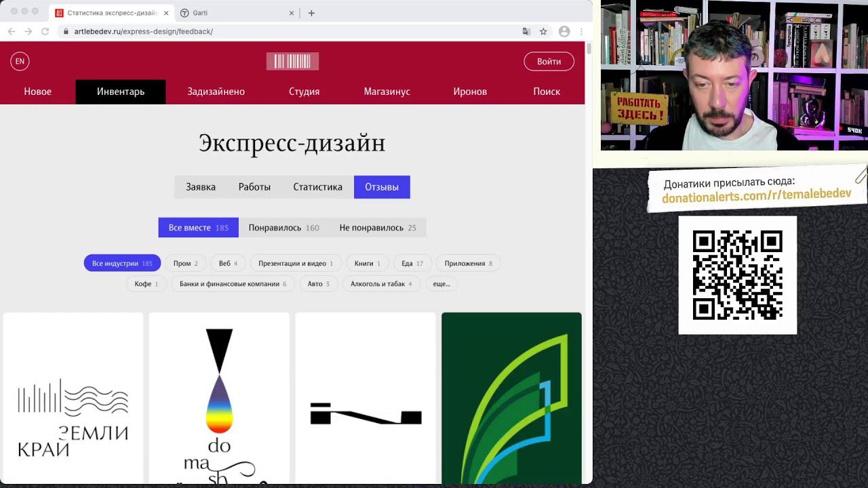
Task: Click the Art Lebedev barcode logo
Action: (292, 61)
